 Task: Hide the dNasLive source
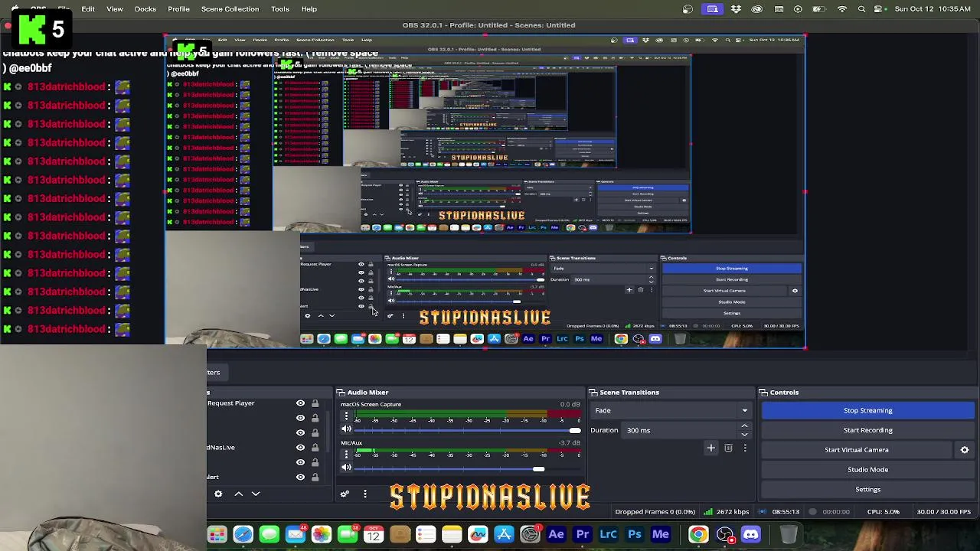(x=300, y=448)
